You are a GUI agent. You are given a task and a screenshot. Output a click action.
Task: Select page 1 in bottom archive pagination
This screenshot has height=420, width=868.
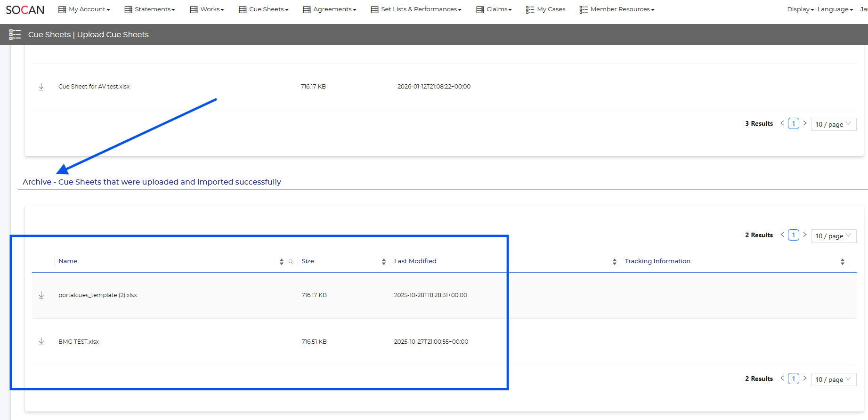point(794,379)
